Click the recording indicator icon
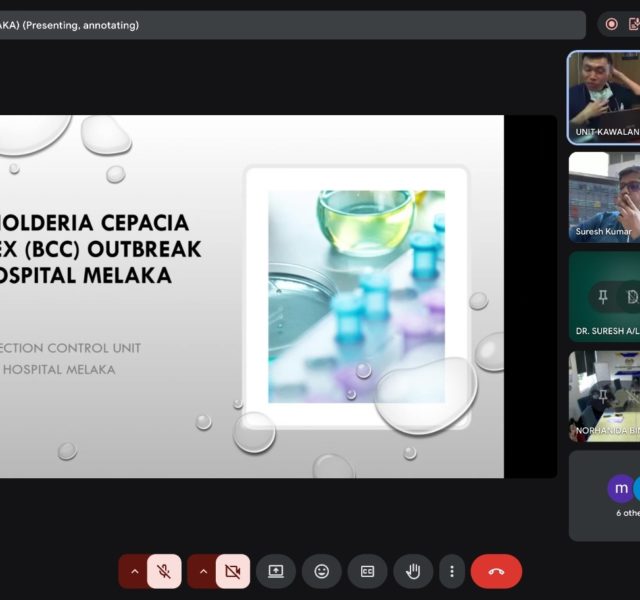Viewport: 640px width, 600px height. [611, 24]
